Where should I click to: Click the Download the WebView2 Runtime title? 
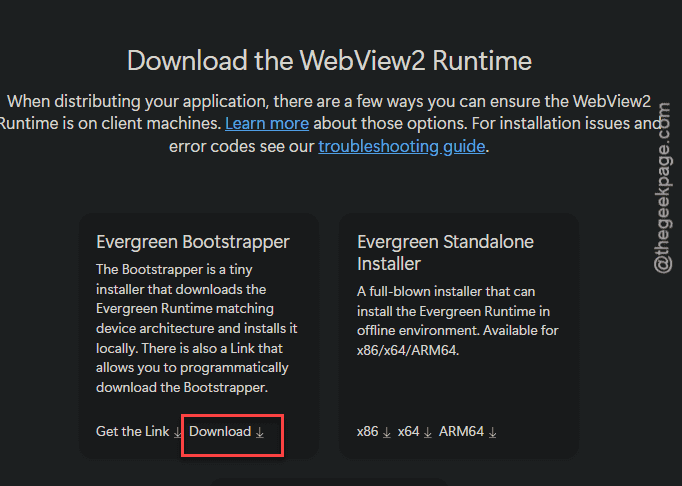click(x=329, y=60)
